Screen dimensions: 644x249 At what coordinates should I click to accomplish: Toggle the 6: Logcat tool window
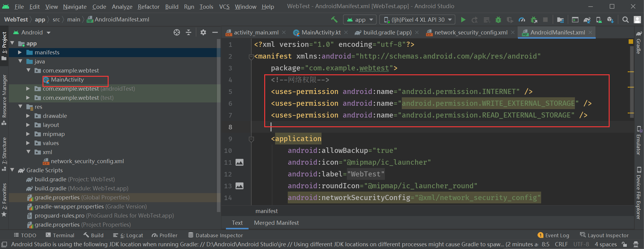[x=128, y=235]
